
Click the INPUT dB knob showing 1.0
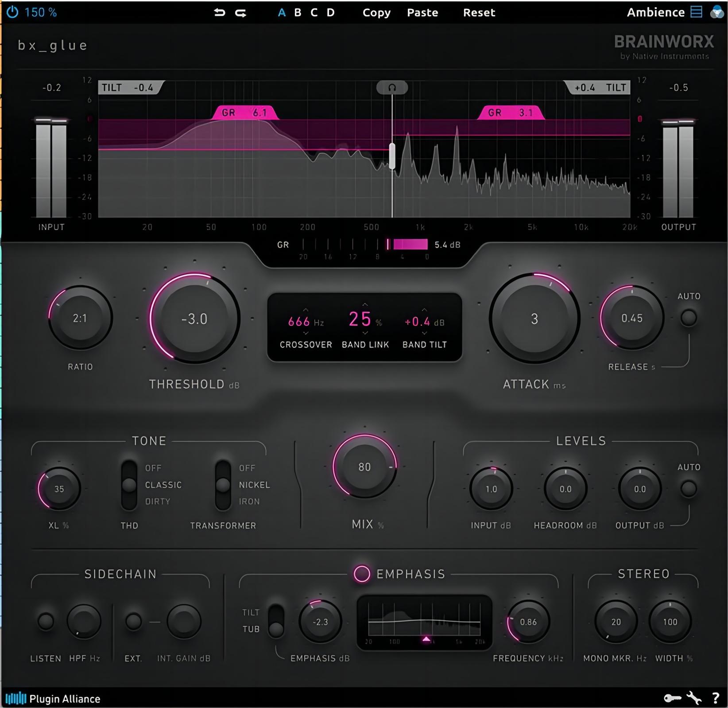(491, 489)
